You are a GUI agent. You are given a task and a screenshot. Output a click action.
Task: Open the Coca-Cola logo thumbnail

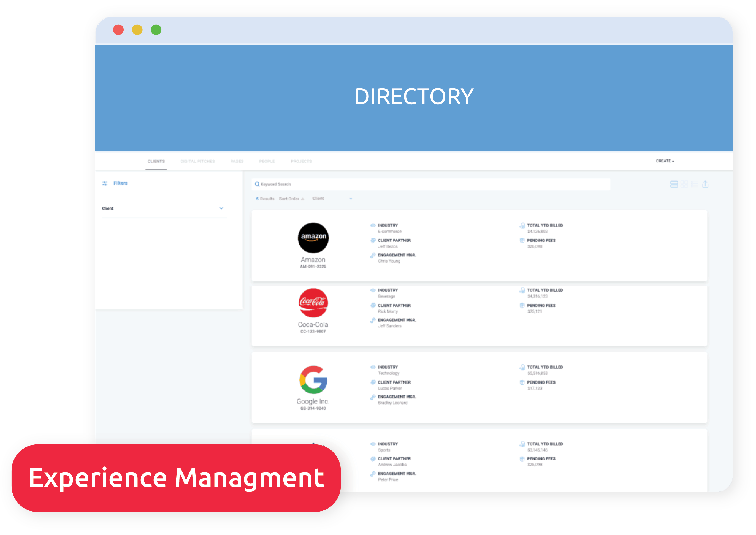tap(313, 303)
